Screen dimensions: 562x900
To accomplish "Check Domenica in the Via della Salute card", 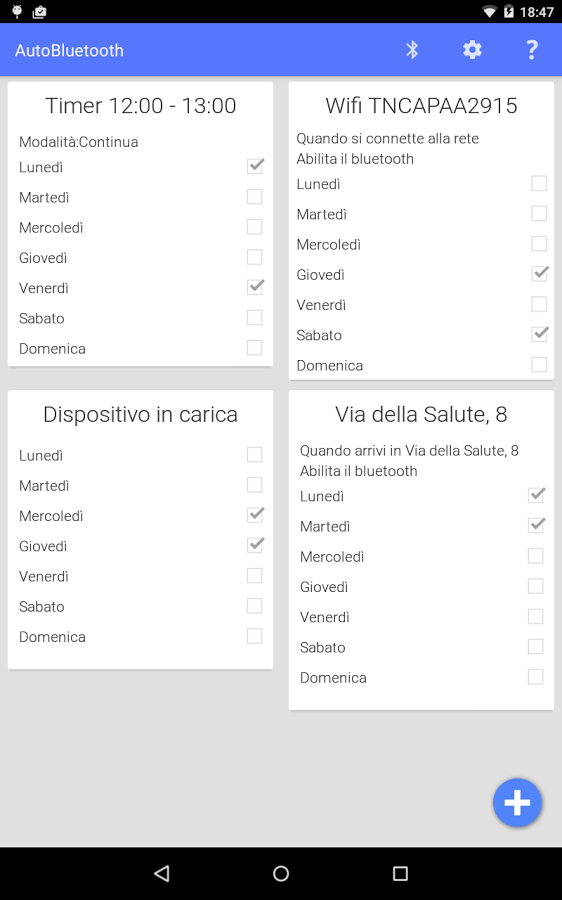I will pos(536,677).
